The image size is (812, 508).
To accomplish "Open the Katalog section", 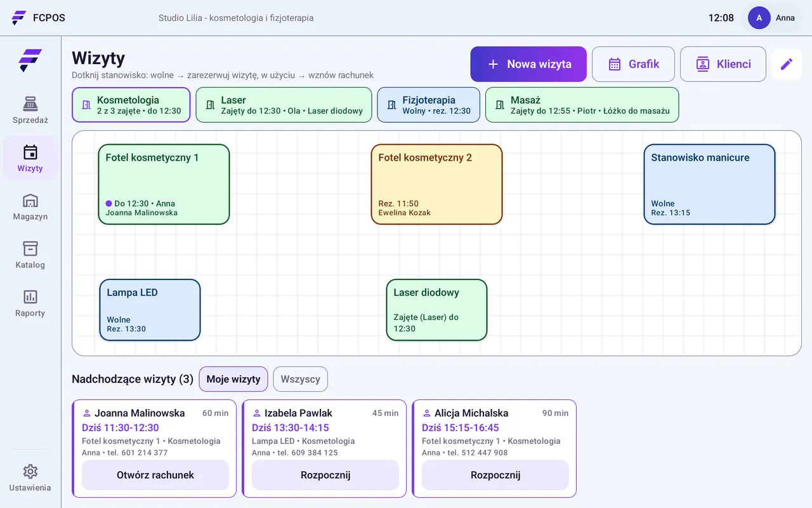I will pyautogui.click(x=30, y=255).
